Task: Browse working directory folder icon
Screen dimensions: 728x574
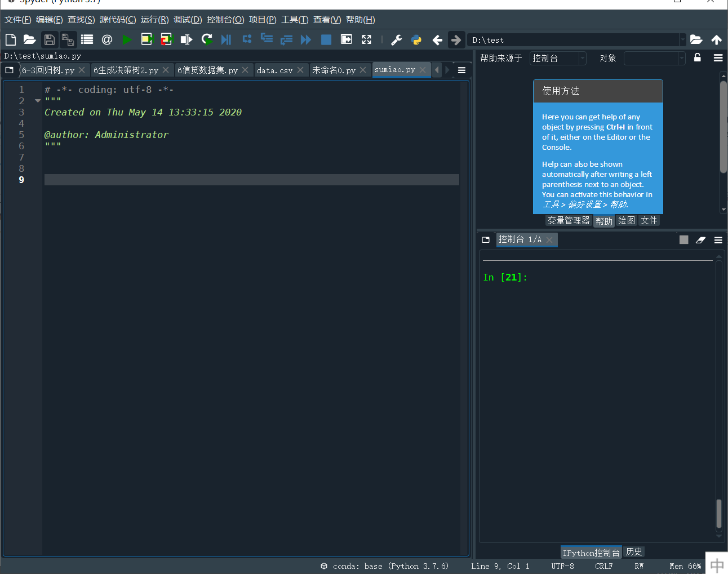Action: [x=696, y=39]
